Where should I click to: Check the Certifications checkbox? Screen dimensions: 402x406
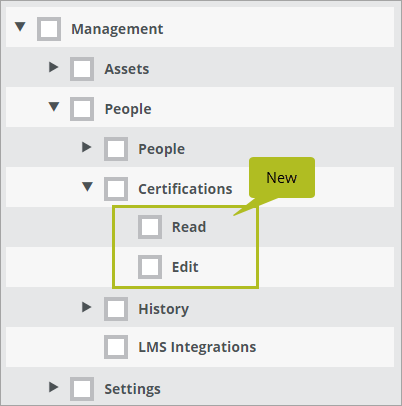[x=116, y=189]
